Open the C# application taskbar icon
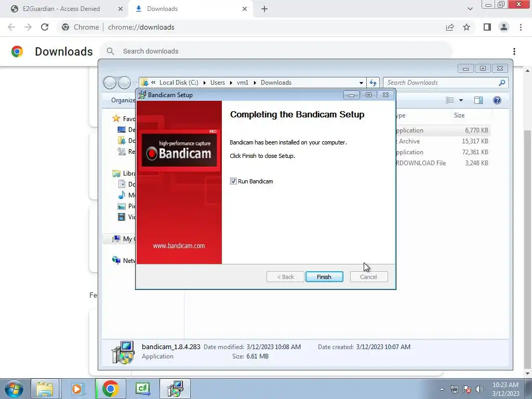Viewport: 532px width, 399px height. click(x=143, y=389)
